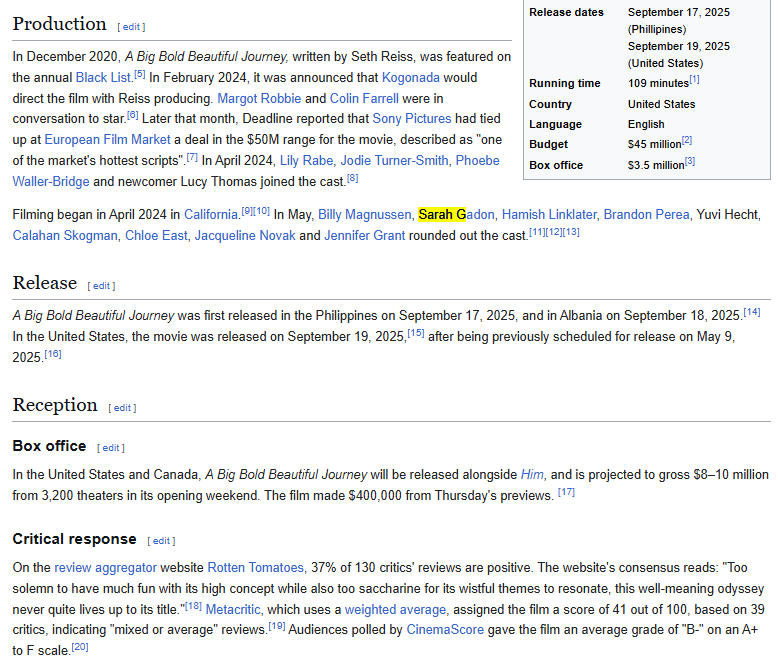Edit the Critical response subsection
This screenshot has height=669, width=778.
tap(161, 541)
